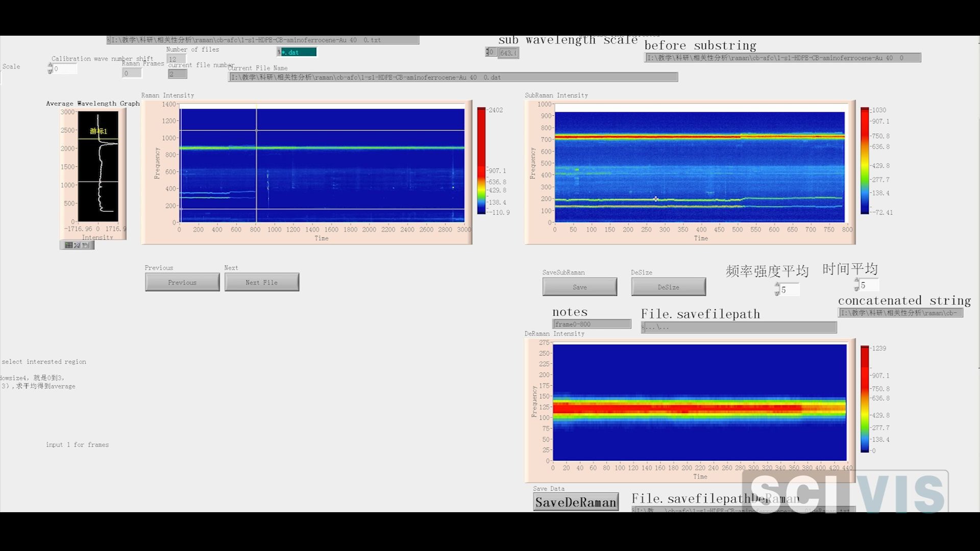The height and width of the screenshot is (551, 980).
Task: Click the Previous file button
Action: tap(182, 282)
